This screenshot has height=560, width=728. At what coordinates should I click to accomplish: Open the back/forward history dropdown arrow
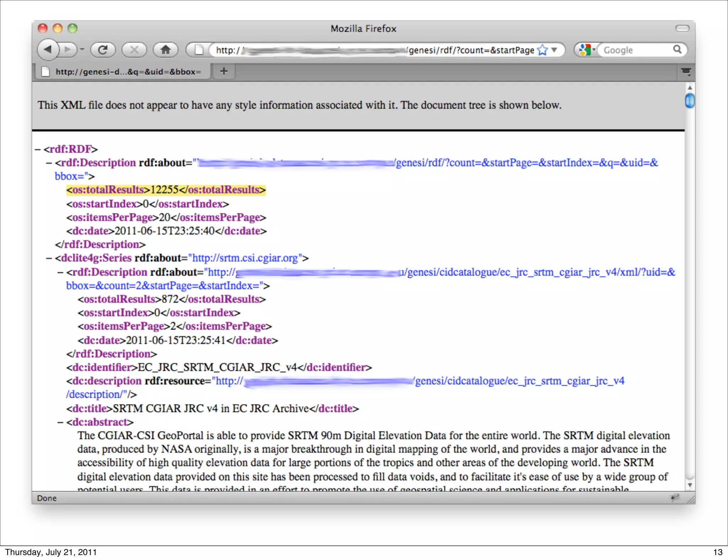point(82,50)
